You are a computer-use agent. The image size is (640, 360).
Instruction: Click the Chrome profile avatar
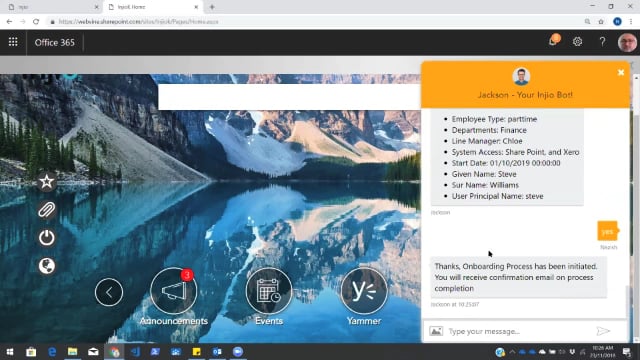(617, 22)
